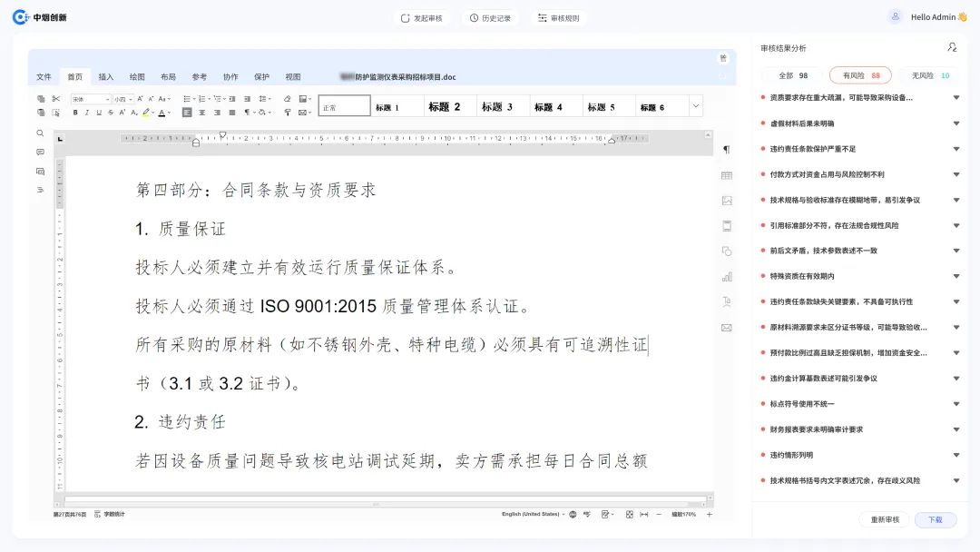The height and width of the screenshot is (552, 980).
Task: Expand the 虚假材料后果未明确 risk item
Action: 955,123
